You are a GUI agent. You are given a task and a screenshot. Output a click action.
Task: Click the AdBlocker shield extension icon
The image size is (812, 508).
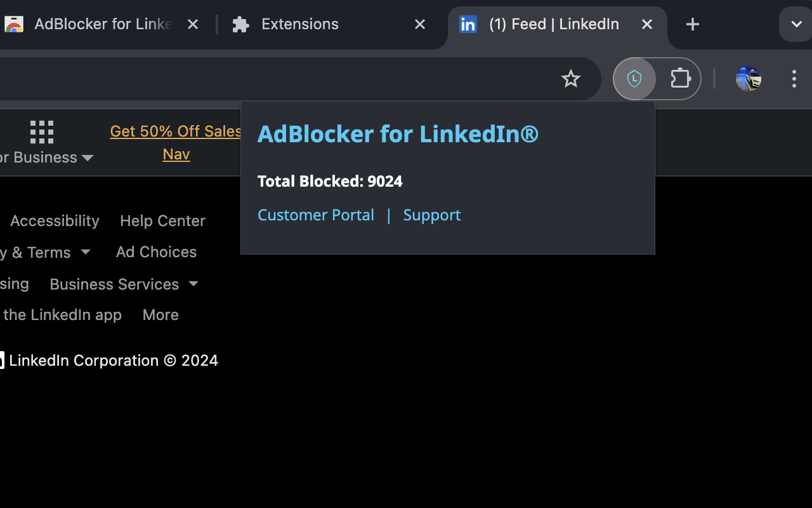[634, 79]
